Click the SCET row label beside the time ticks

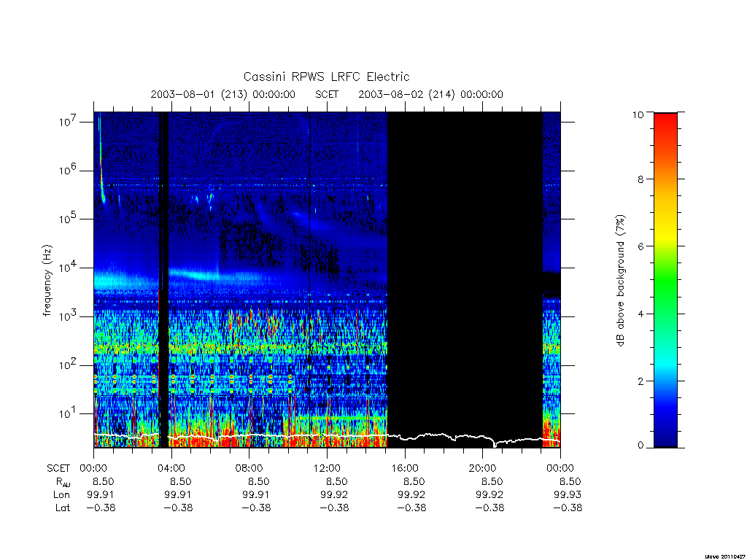click(x=58, y=468)
